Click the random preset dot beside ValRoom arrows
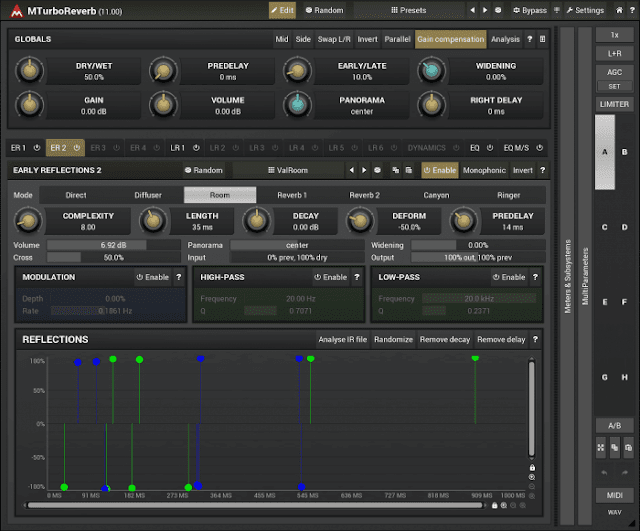 coord(377,170)
